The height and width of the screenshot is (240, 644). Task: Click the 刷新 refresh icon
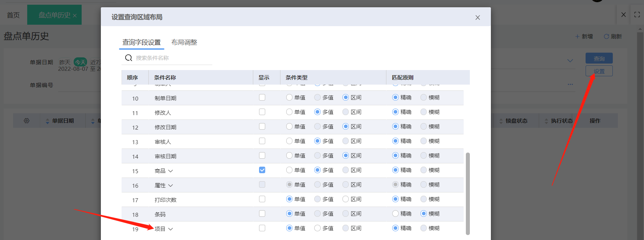coord(606,36)
